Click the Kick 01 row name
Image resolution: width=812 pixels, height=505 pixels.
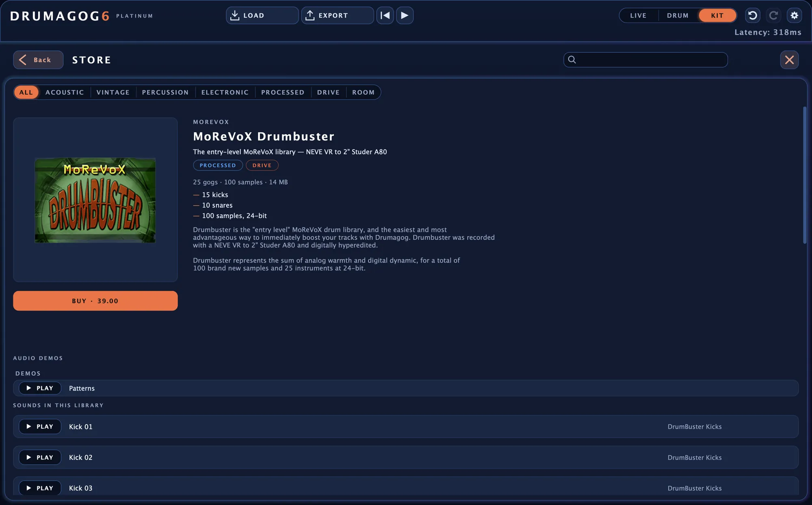81,427
